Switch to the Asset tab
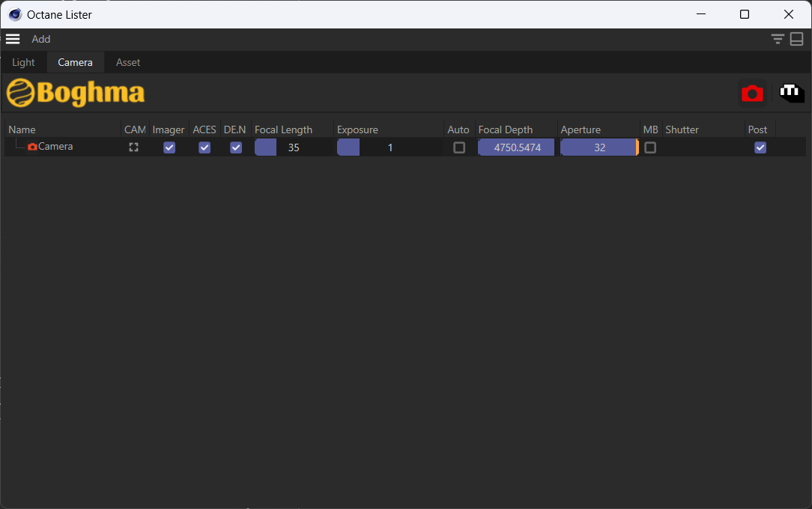 [128, 63]
